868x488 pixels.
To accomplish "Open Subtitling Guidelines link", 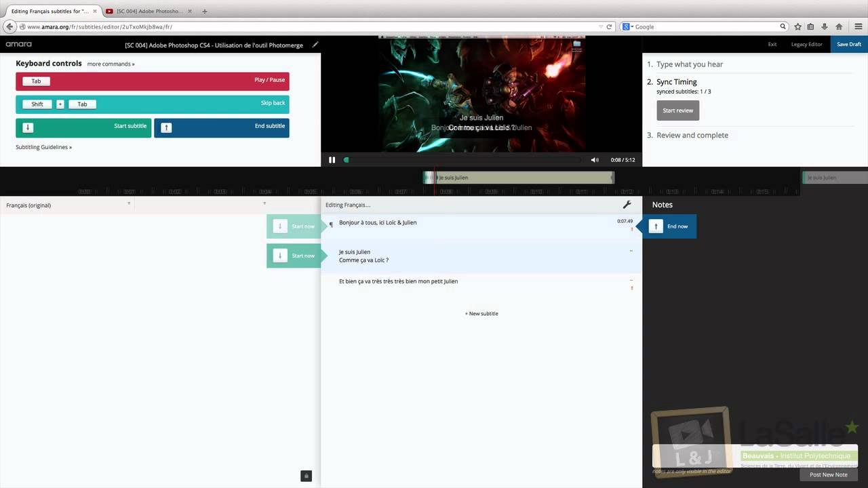I will coord(43,147).
